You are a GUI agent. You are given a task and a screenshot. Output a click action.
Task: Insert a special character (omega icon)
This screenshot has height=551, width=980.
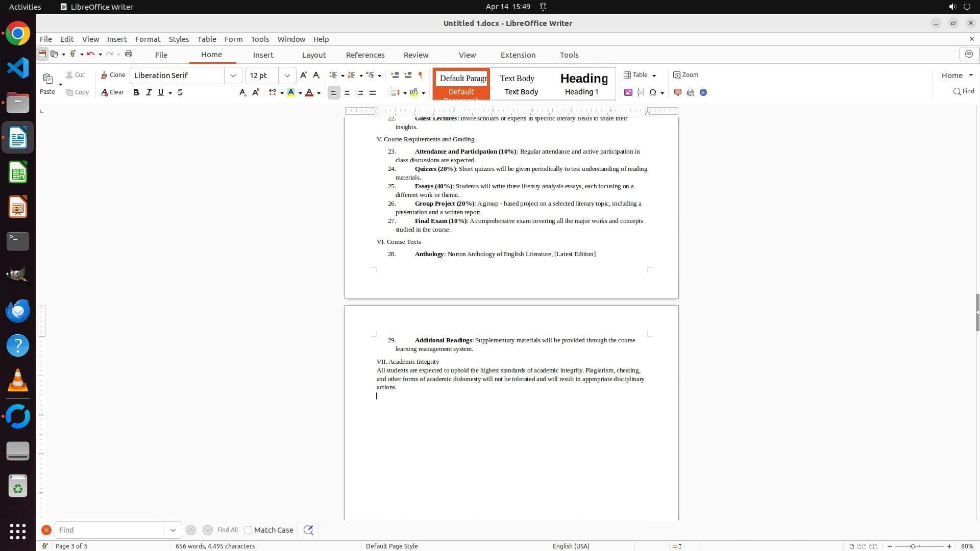pos(653,92)
